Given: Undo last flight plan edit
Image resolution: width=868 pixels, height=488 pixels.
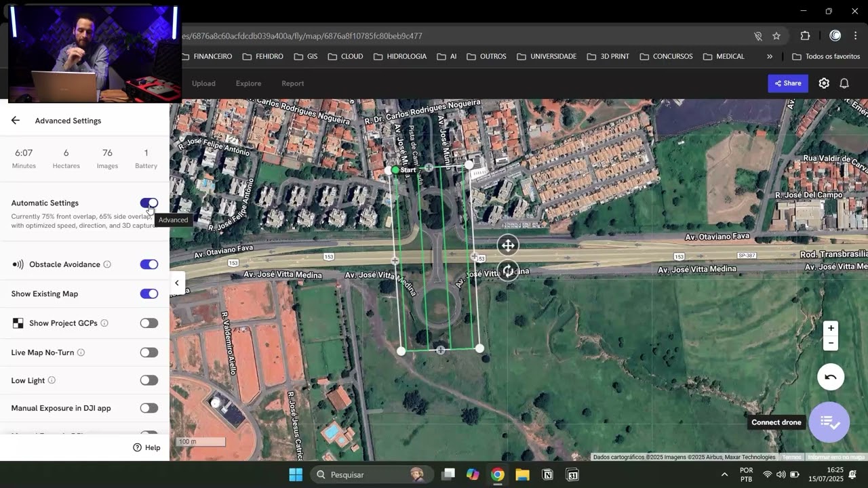Looking at the screenshot, I should [x=831, y=377].
